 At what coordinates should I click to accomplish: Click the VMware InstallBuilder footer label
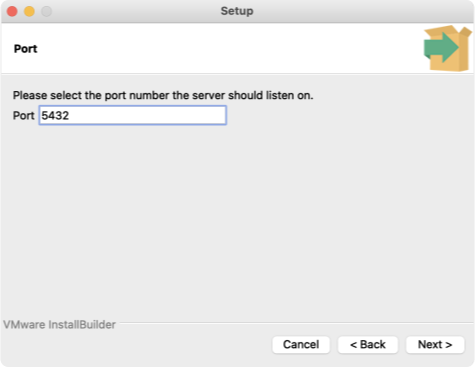click(59, 325)
